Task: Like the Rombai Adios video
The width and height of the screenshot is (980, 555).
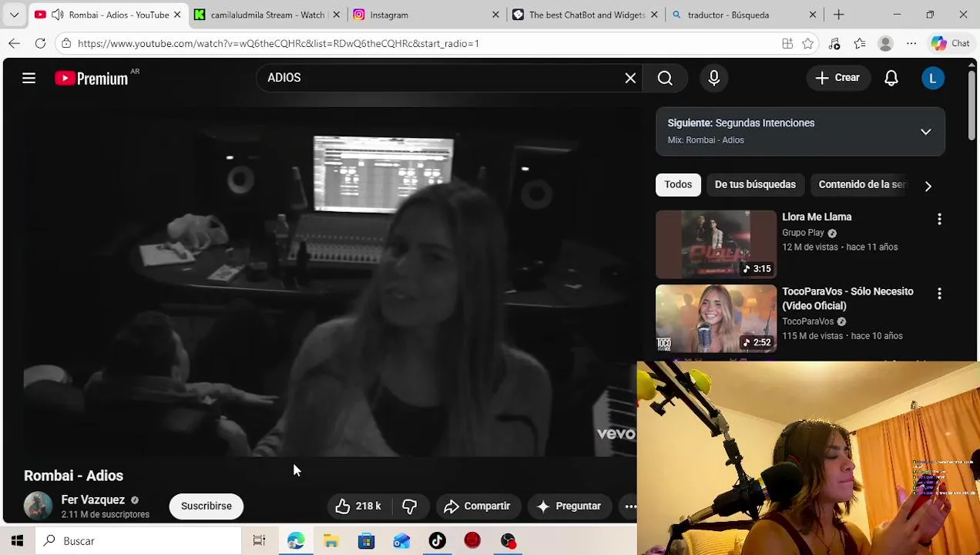Action: (x=358, y=506)
